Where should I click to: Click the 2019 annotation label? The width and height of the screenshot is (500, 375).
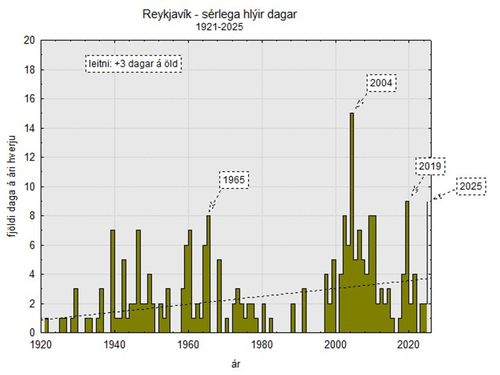[430, 166]
